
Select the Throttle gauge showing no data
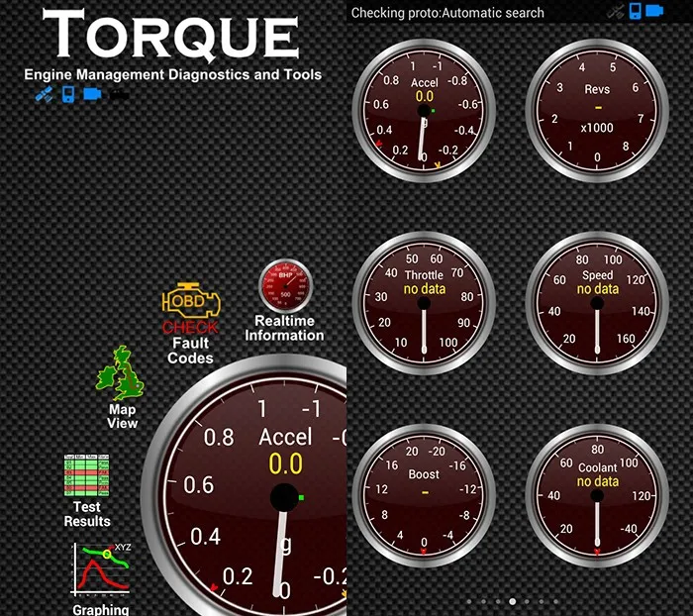click(x=424, y=303)
